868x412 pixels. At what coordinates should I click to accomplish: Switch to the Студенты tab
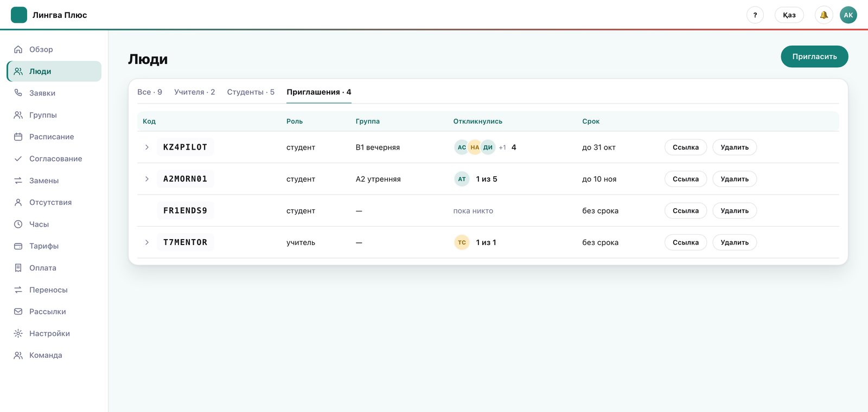point(251,92)
